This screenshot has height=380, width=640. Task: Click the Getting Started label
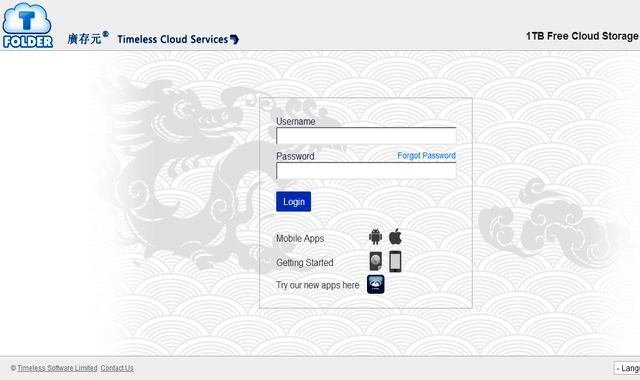coord(304,262)
